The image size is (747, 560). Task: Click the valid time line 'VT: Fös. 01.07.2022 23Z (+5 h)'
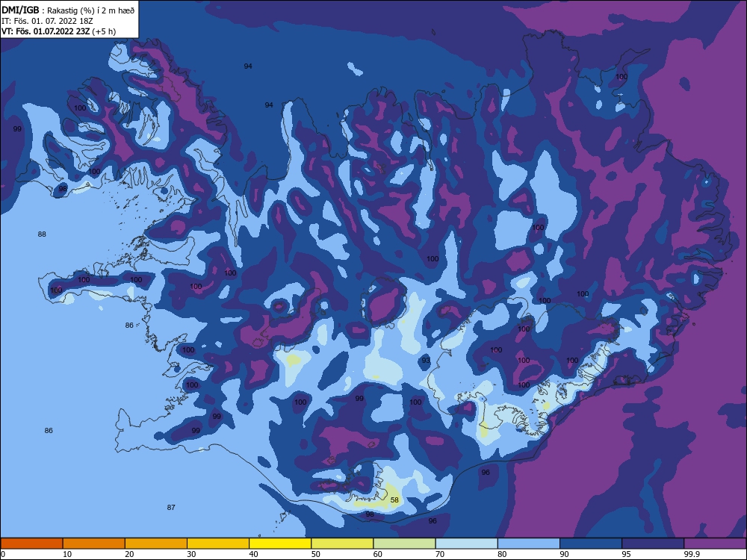click(x=58, y=31)
